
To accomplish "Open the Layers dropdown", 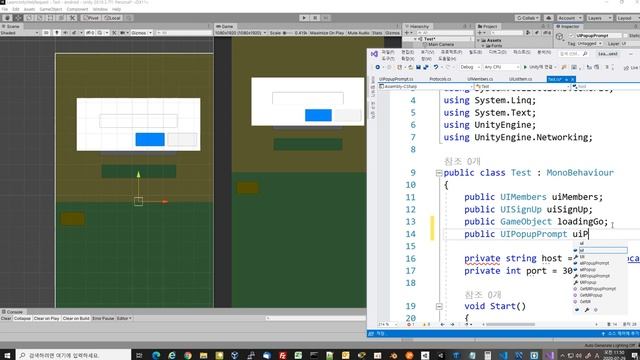I will (599, 18).
